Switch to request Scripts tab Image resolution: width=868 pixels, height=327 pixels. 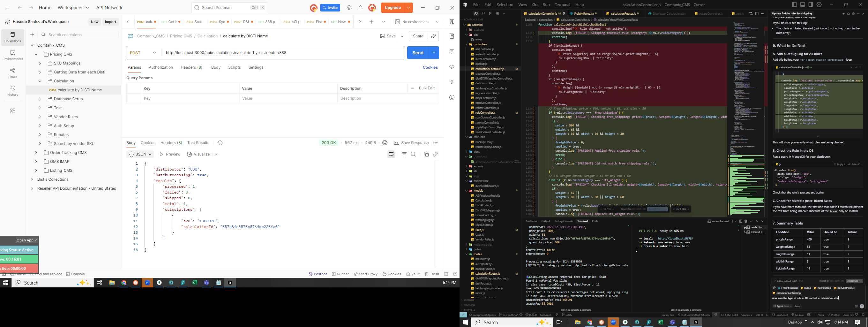(234, 67)
